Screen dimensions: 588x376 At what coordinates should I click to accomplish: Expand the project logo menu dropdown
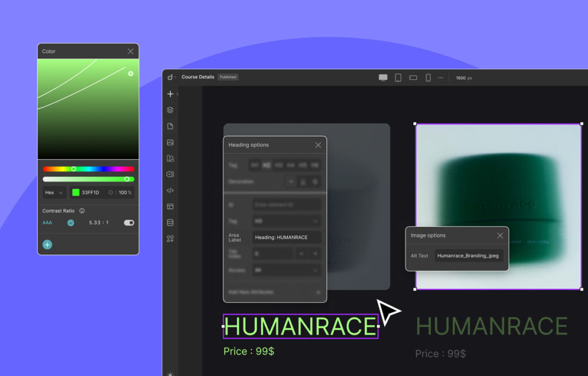click(x=172, y=77)
